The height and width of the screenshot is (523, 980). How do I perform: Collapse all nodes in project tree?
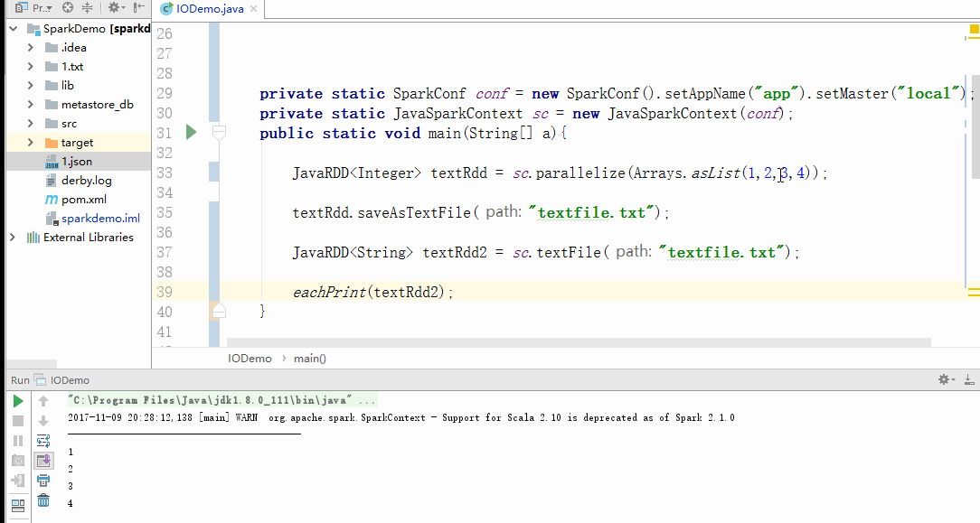point(87,7)
